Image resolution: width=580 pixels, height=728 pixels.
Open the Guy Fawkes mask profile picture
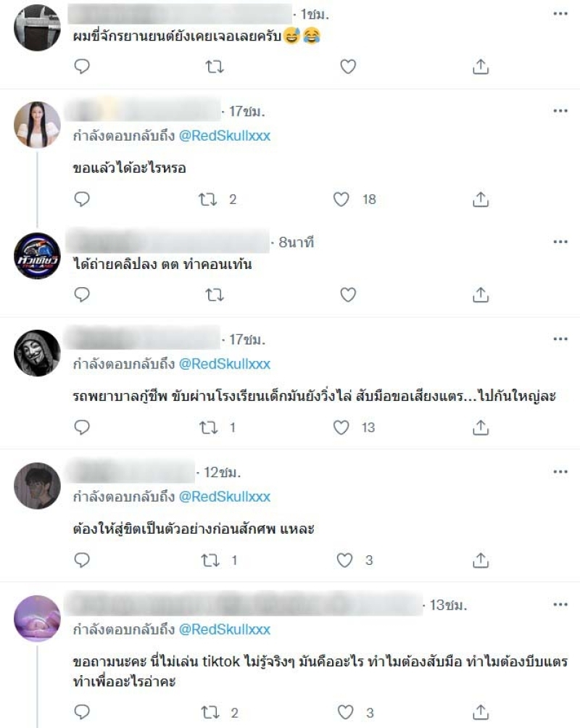[37, 353]
